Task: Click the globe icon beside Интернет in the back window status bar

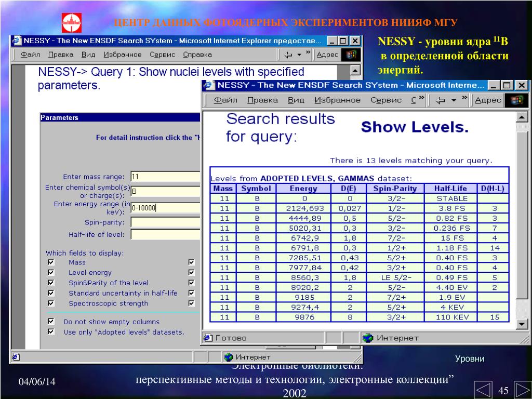Action: [x=229, y=357]
